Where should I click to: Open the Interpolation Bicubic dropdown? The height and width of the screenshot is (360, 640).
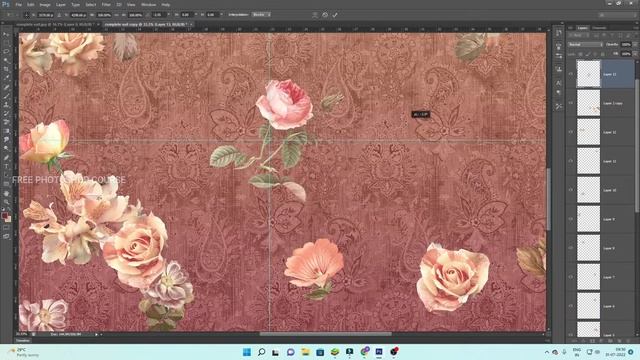point(261,15)
